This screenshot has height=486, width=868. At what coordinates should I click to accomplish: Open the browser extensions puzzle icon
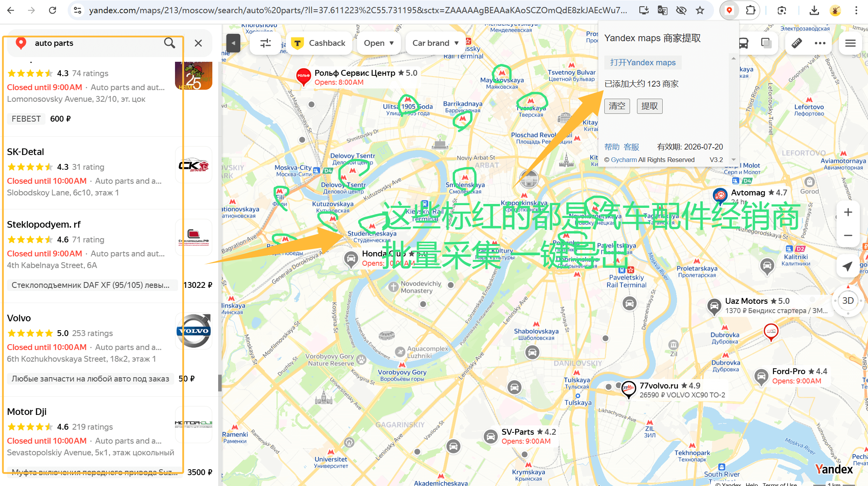click(751, 10)
